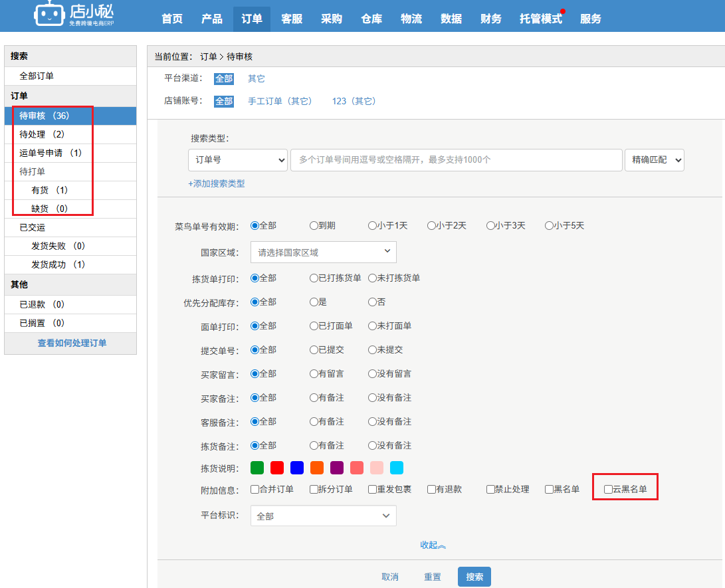Select the 订单 top navigation tab
Viewport: 725px width, 588px height.
point(252,19)
